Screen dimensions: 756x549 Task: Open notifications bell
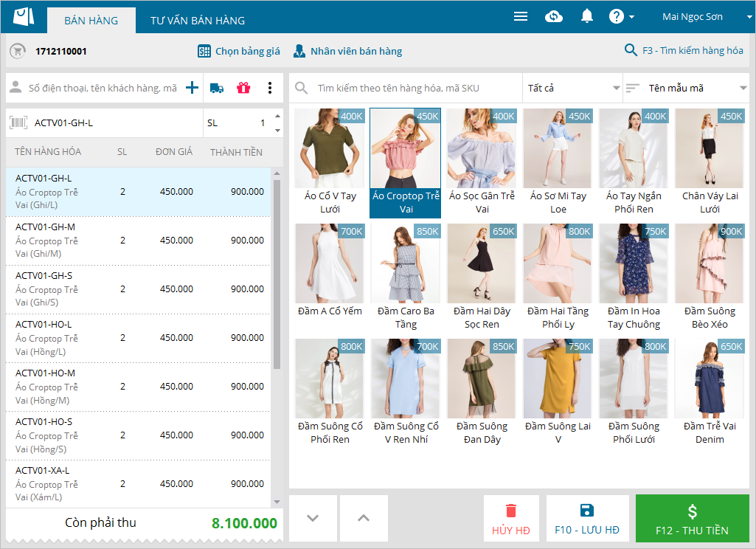(587, 16)
